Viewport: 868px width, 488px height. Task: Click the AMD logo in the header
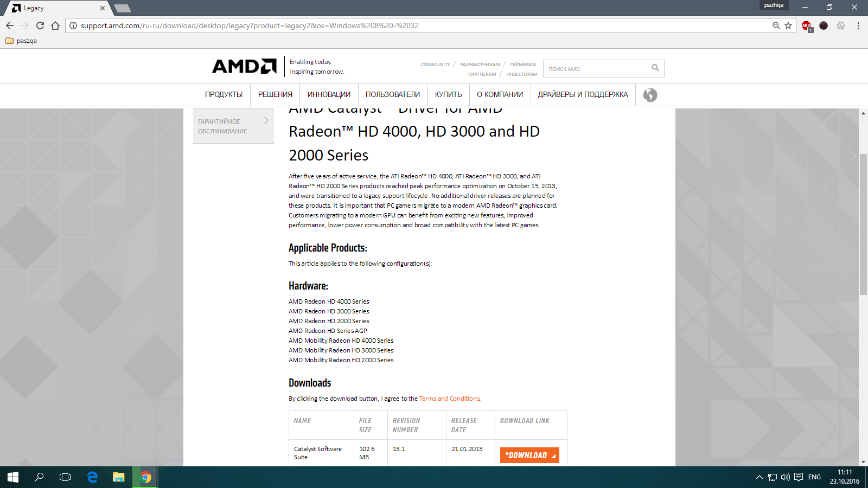[244, 66]
